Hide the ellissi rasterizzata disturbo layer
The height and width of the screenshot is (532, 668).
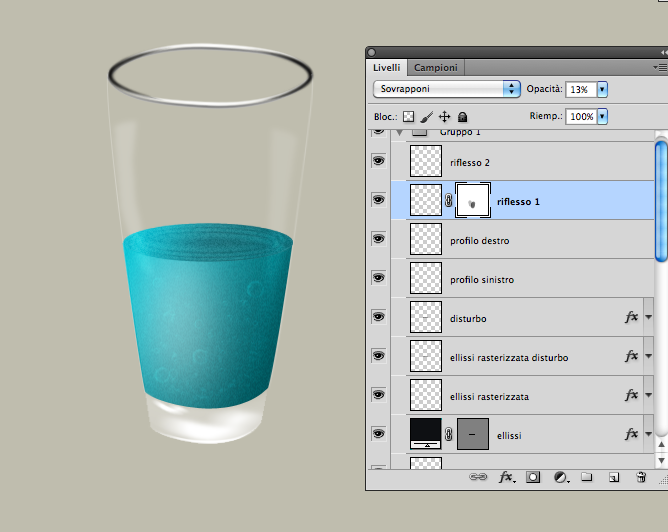coord(378,356)
